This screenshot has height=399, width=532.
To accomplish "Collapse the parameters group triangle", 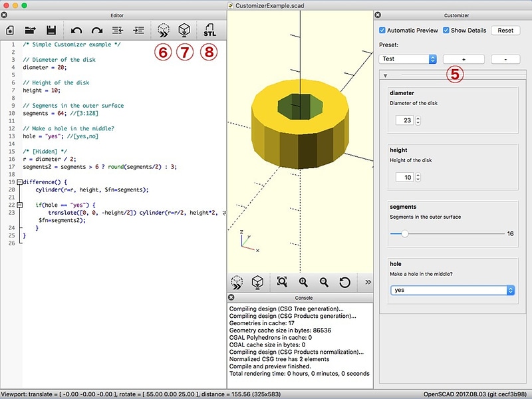I will [386, 76].
